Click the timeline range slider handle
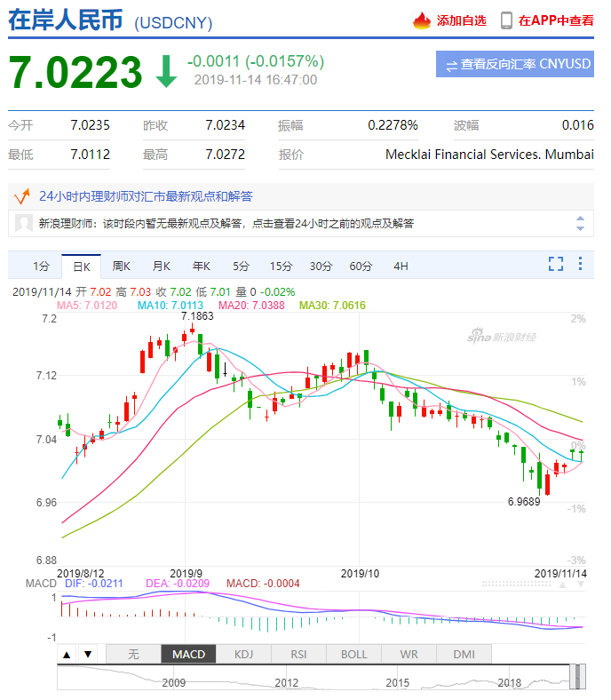The width and height of the screenshot is (611, 700). point(577,675)
